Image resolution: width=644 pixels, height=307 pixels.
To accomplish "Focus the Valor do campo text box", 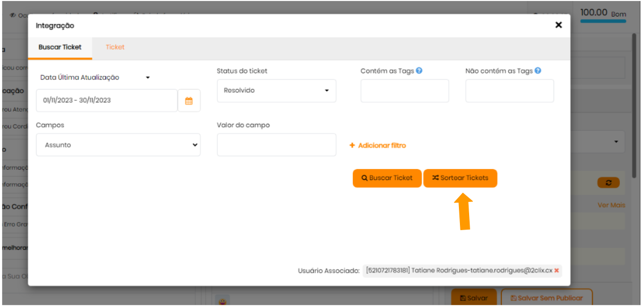I will click(x=276, y=145).
